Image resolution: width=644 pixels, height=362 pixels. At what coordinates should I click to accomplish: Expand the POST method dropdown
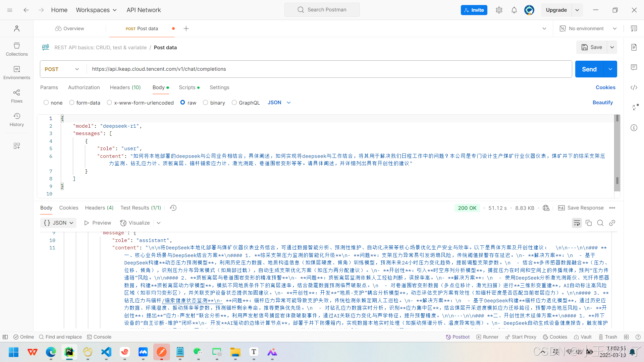(x=62, y=69)
